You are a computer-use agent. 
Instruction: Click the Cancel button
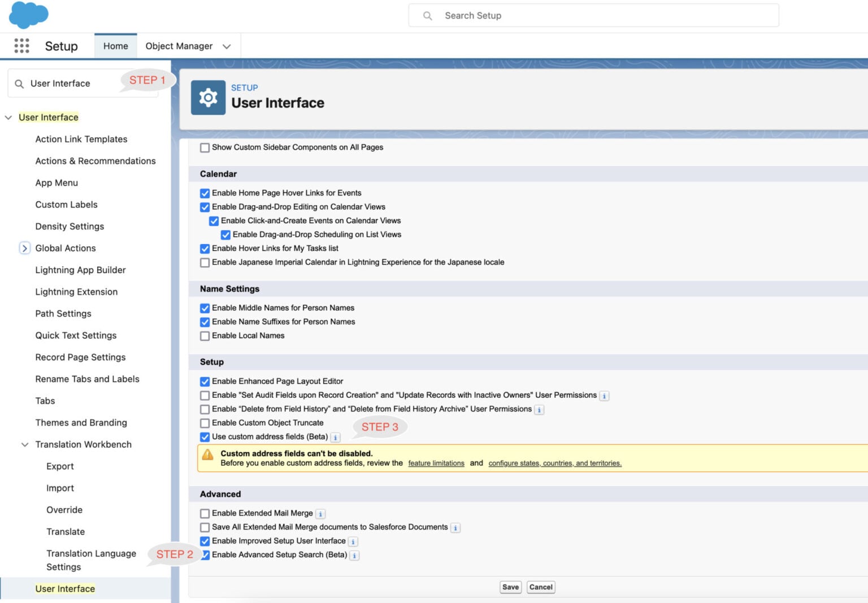541,587
